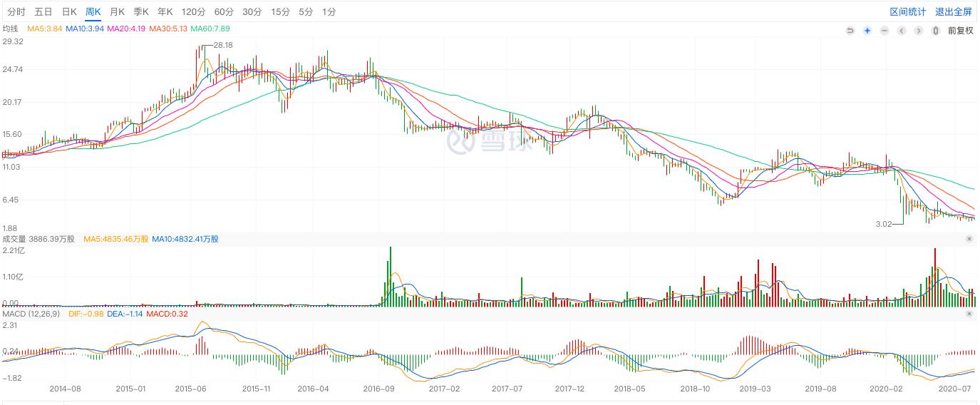Click the 2020-07 date axis label

click(956, 389)
